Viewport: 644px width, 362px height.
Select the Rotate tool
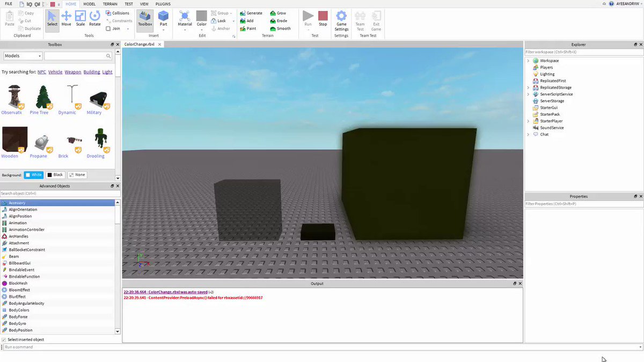94,18
